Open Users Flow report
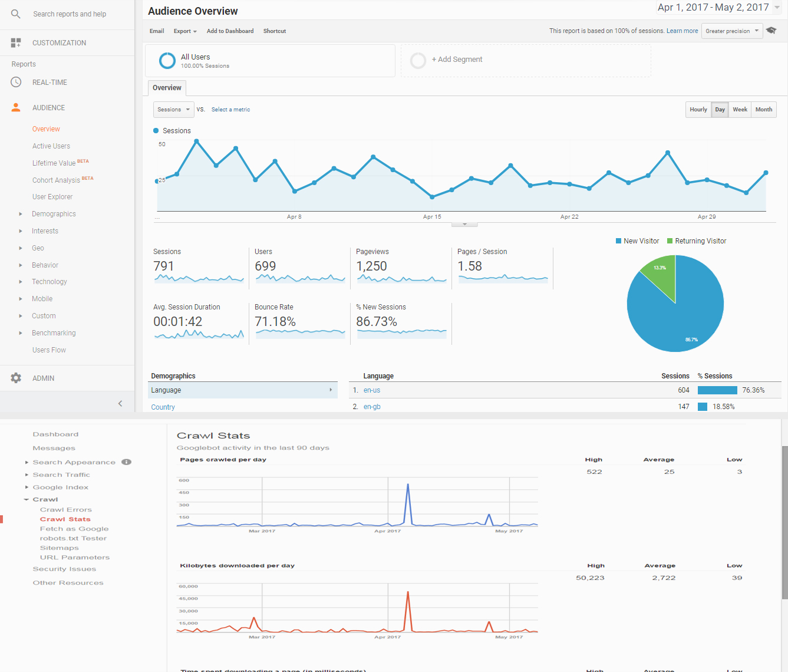788x672 pixels. [x=49, y=350]
